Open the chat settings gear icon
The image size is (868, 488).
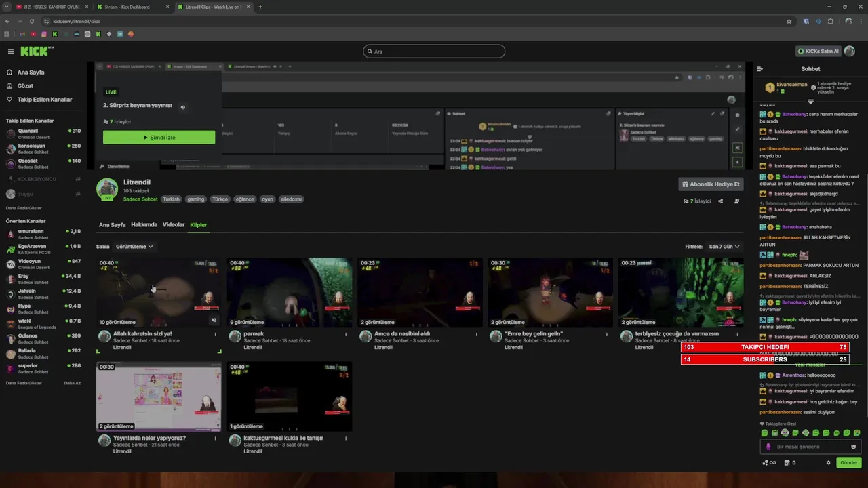[x=828, y=463]
